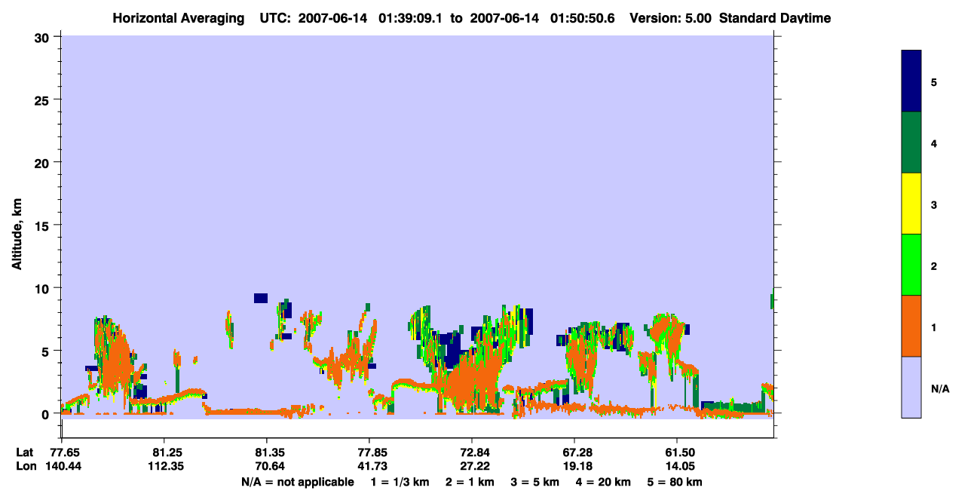Click the orange colorbar segment labeled 1
Image resolution: width=980 pixels, height=503 pixels.
pos(911,326)
